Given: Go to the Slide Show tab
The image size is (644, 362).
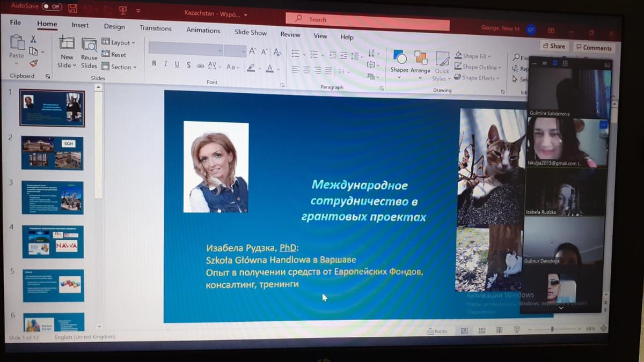Looking at the screenshot, I should point(250,32).
